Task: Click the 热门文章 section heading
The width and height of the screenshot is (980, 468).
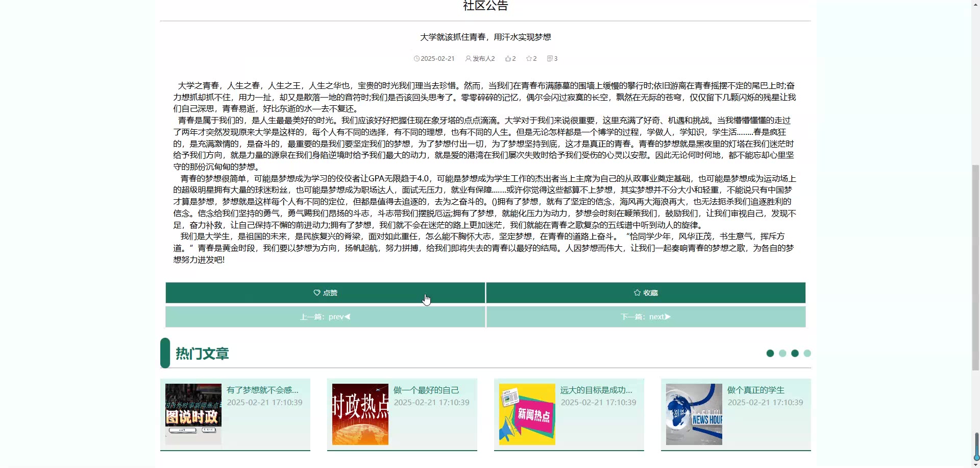Action: click(202, 354)
